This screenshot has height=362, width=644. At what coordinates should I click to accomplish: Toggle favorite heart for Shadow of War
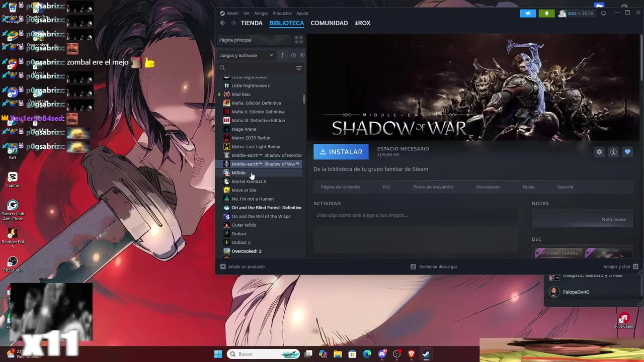coord(627,152)
